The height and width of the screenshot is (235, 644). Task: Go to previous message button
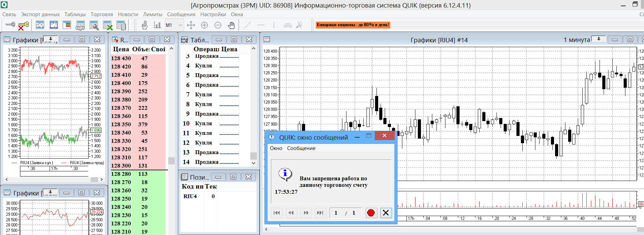click(291, 213)
